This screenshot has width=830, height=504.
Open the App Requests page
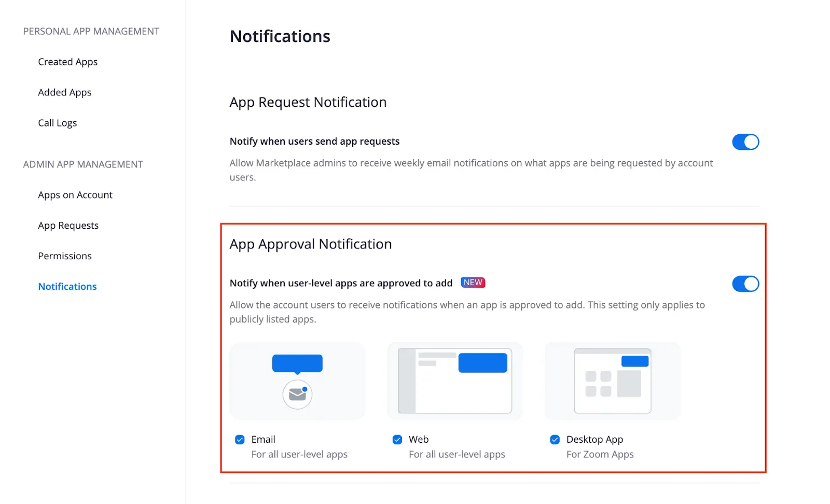pyautogui.click(x=68, y=225)
